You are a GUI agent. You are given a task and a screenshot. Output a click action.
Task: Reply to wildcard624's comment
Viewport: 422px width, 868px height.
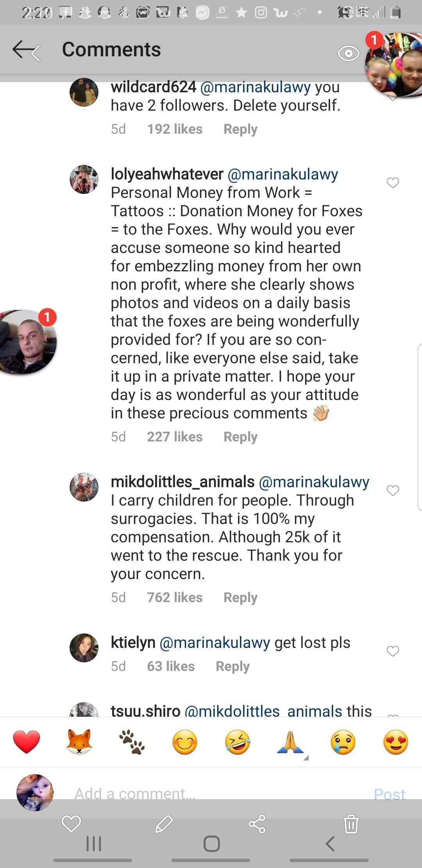[x=240, y=129]
